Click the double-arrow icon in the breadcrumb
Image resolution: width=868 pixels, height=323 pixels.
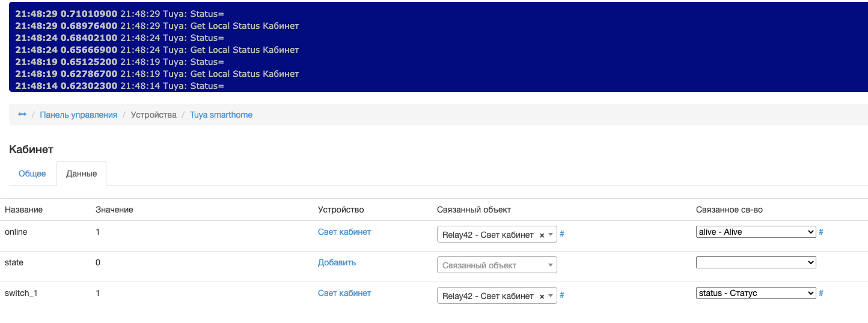coord(22,115)
